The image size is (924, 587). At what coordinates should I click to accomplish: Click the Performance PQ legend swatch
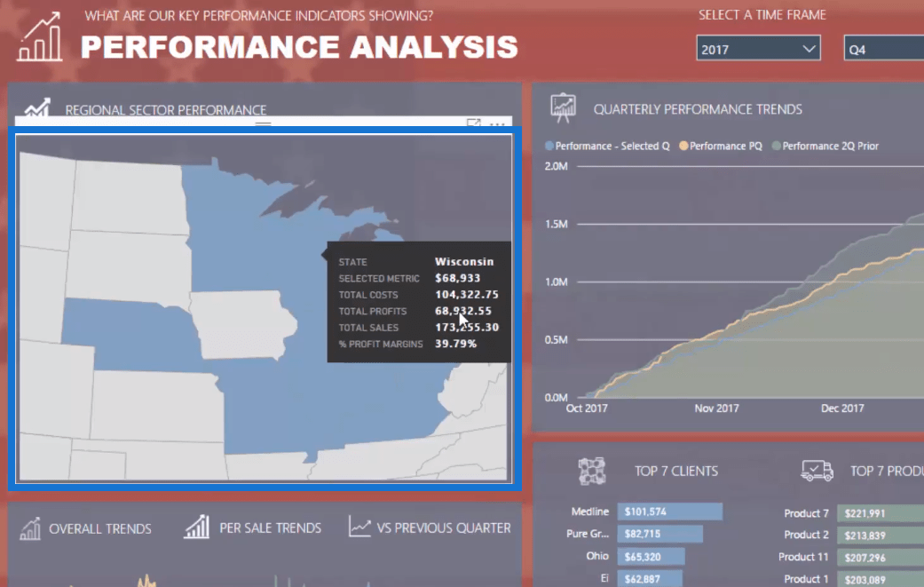click(x=683, y=146)
